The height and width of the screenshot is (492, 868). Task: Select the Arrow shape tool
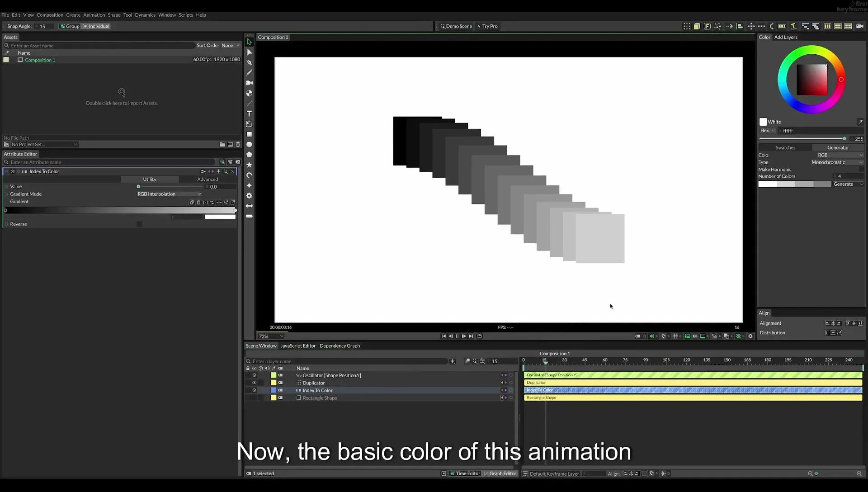(249, 206)
